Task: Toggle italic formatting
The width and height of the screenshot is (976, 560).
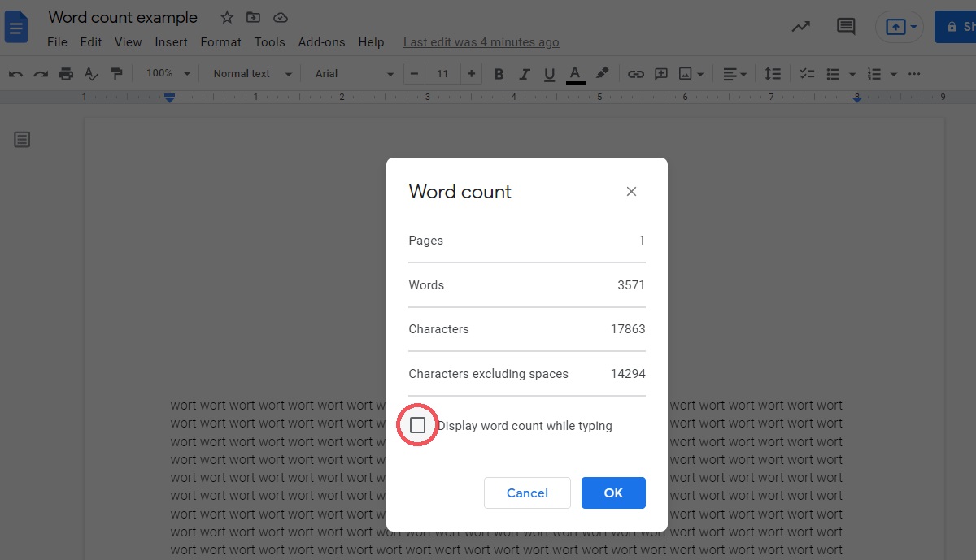Action: coord(525,74)
